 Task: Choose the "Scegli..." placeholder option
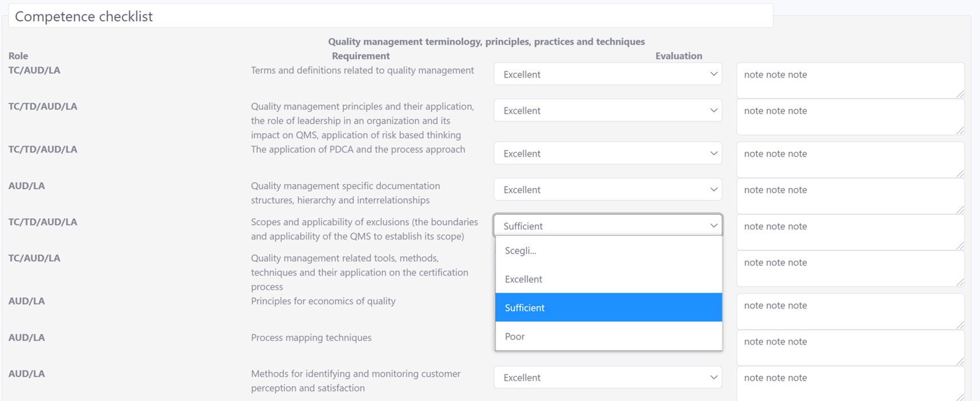608,250
